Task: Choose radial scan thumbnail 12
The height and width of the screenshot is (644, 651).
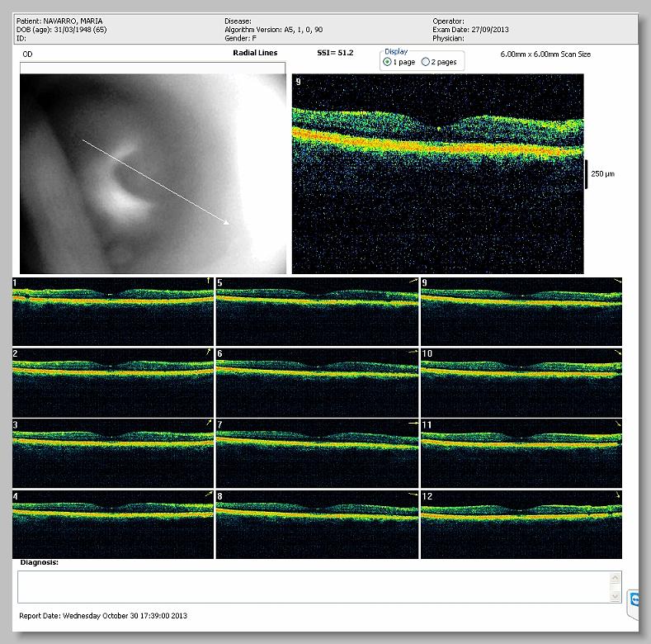Action: point(521,524)
